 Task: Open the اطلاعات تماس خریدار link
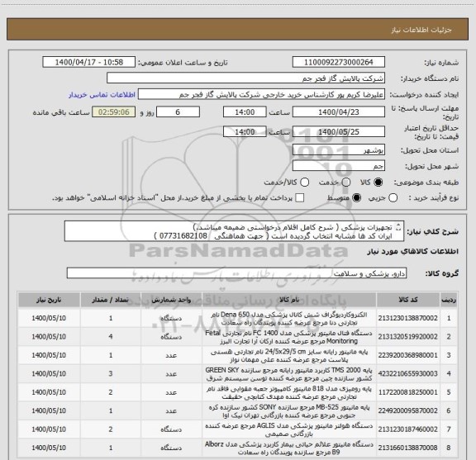102,95
